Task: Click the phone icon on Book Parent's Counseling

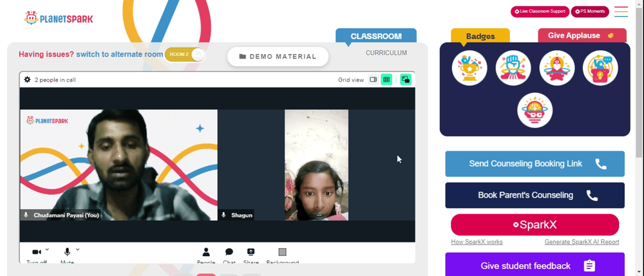Action: pos(592,195)
